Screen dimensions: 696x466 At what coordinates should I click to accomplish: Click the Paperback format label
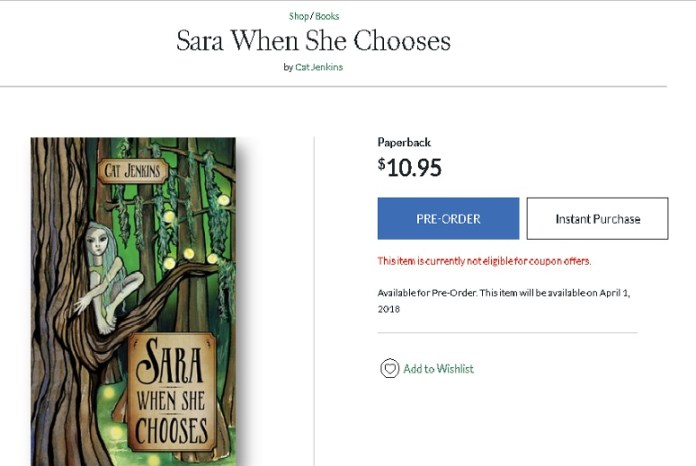404,142
